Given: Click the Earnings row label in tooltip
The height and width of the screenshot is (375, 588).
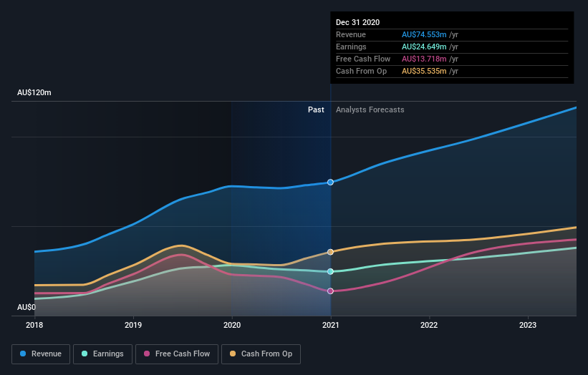Looking at the screenshot, I should point(351,47).
